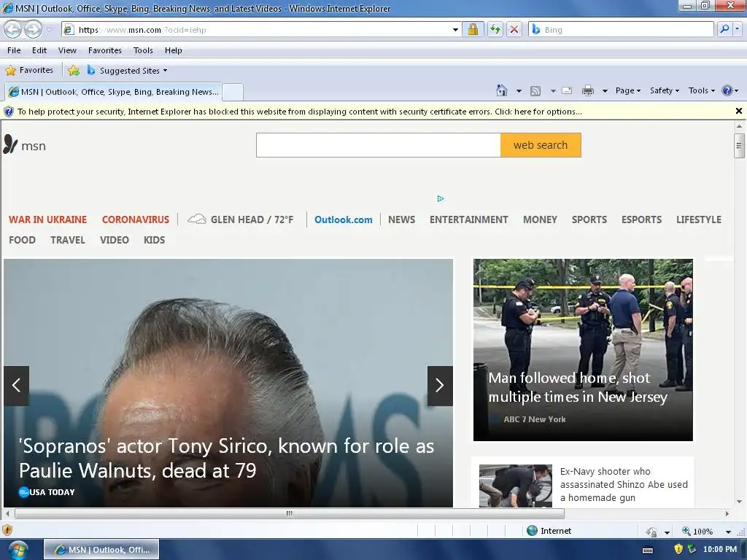The height and width of the screenshot is (560, 747).
Task: Expand Suggested Sites dropdown
Action: click(165, 71)
